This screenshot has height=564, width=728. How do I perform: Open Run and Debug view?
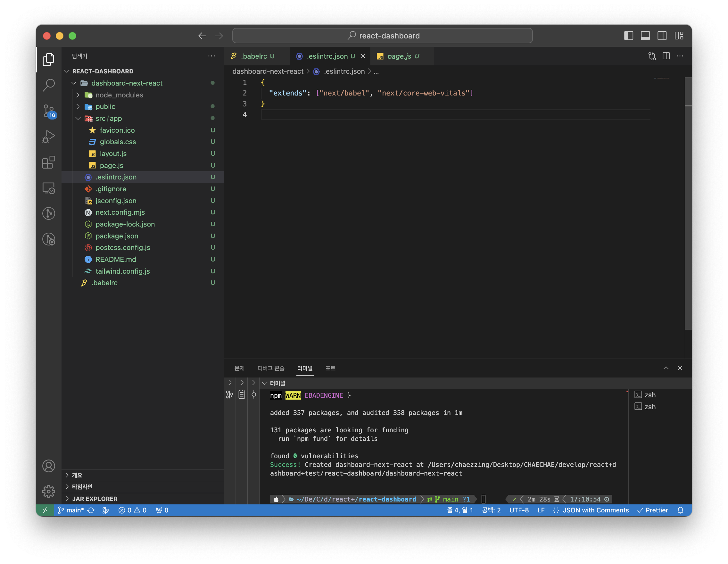pyautogui.click(x=49, y=137)
